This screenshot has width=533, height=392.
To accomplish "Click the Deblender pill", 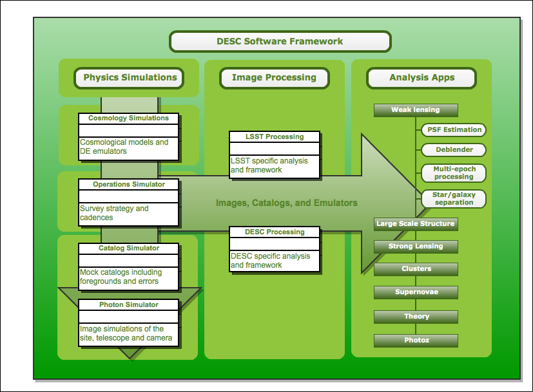I will (454, 150).
